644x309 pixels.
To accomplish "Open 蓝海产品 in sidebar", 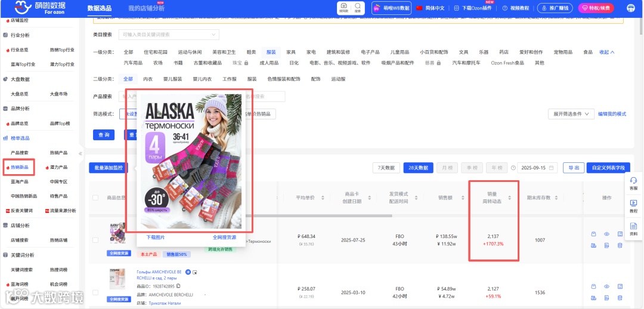I will pyautogui.click(x=19, y=181).
